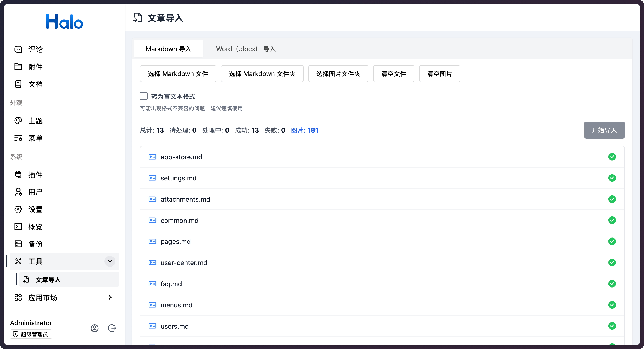Open 评论 comments icon in sidebar
This screenshot has height=349, width=644.
point(18,49)
